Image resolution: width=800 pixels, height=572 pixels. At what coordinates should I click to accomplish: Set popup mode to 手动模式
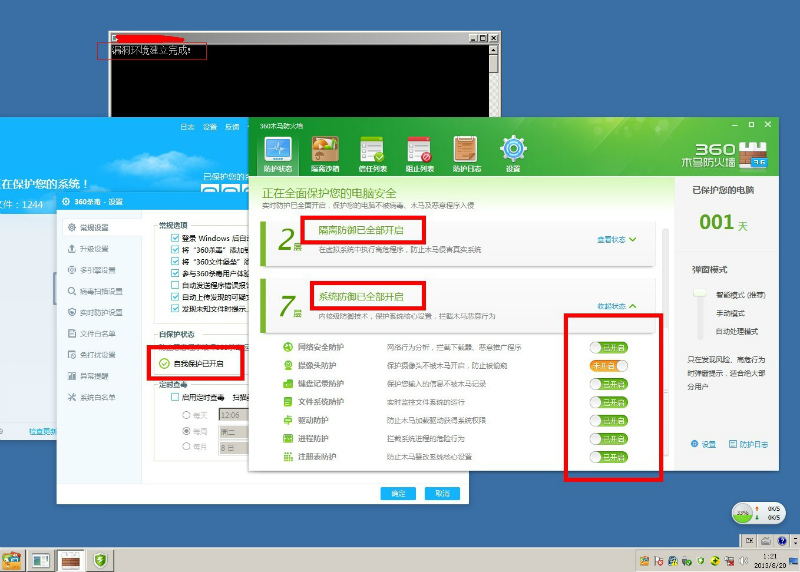click(730, 313)
